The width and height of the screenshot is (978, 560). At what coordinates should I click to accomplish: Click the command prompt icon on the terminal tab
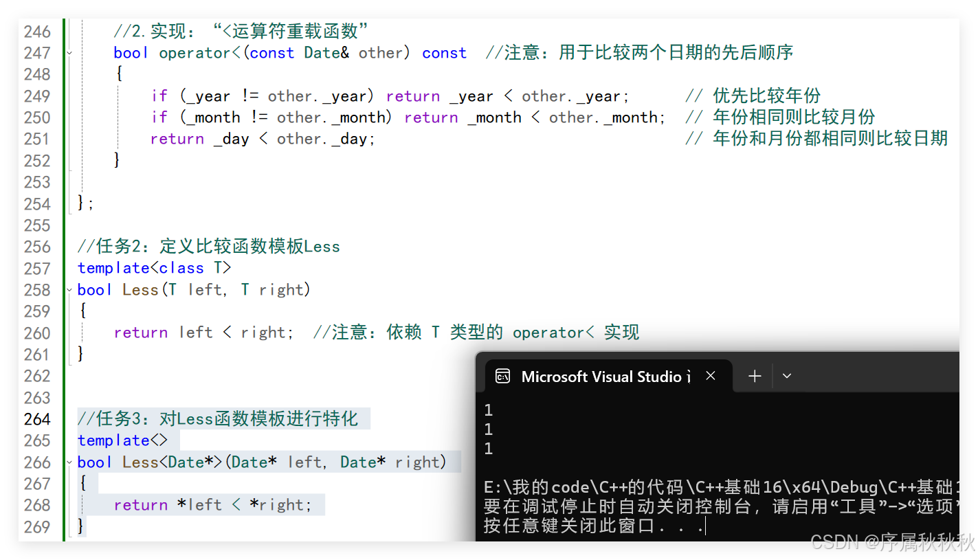click(502, 376)
